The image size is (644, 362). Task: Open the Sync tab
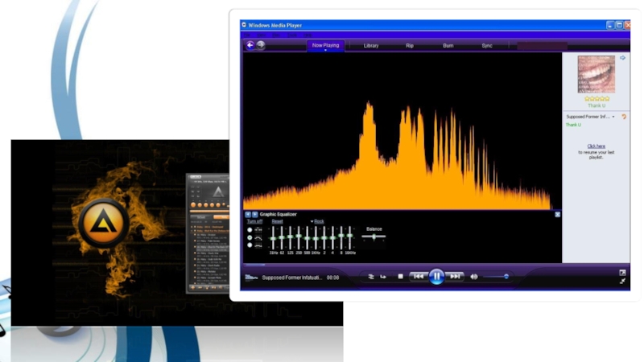[x=487, y=46]
